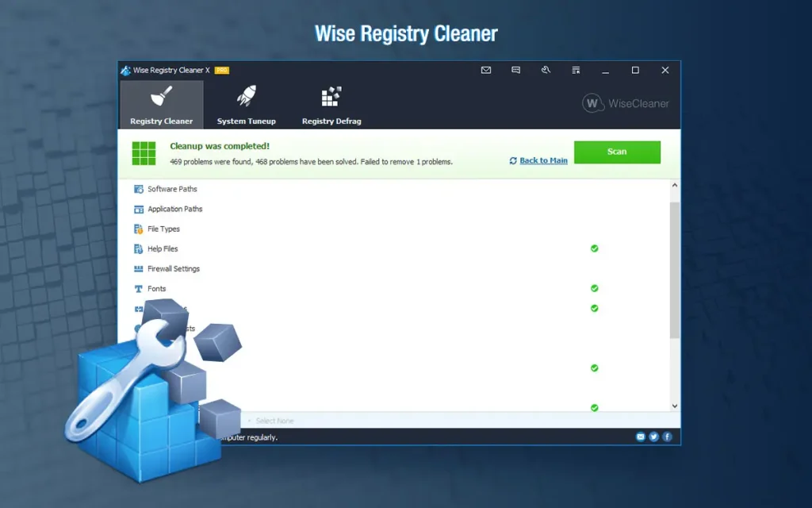Image resolution: width=812 pixels, height=508 pixels.
Task: Switch to the Registry Defrag tab
Action: [x=331, y=105]
